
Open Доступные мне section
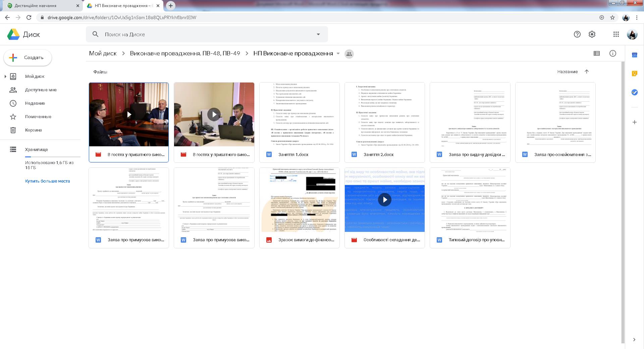tap(41, 90)
